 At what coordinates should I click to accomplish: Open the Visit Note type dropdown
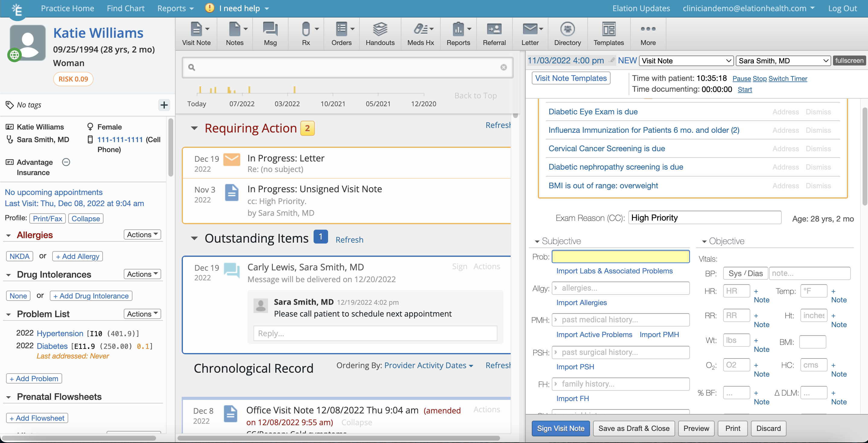click(686, 61)
